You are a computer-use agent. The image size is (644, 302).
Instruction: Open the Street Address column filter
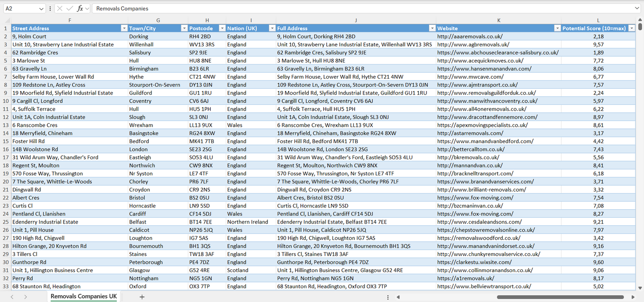coord(124,28)
